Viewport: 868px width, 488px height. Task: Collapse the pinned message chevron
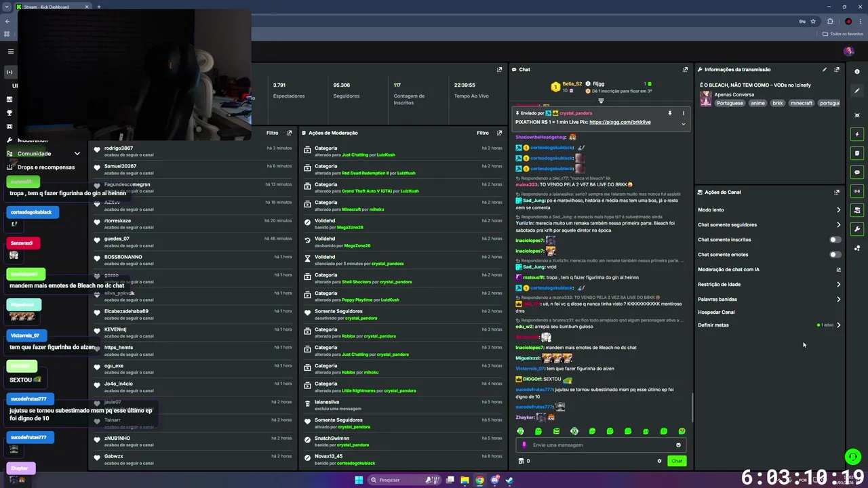(x=683, y=124)
